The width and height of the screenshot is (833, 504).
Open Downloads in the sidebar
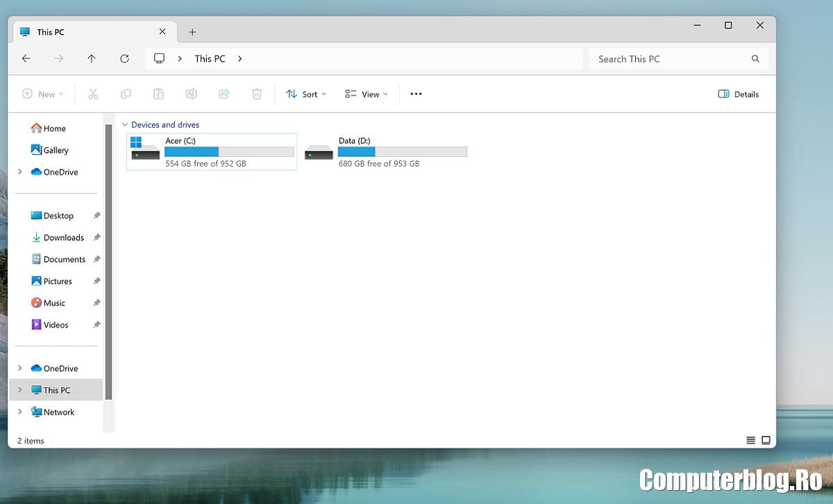tap(63, 237)
